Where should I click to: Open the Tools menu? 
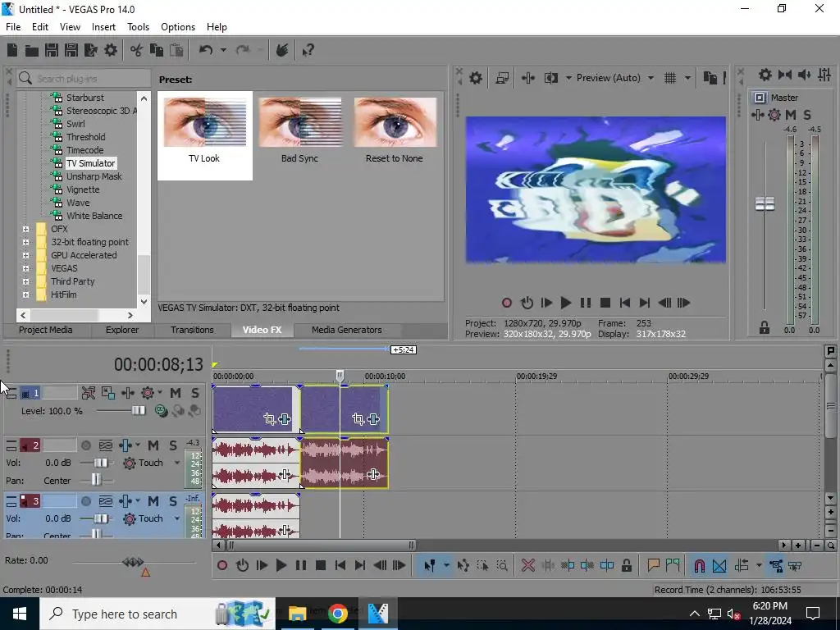click(x=138, y=27)
